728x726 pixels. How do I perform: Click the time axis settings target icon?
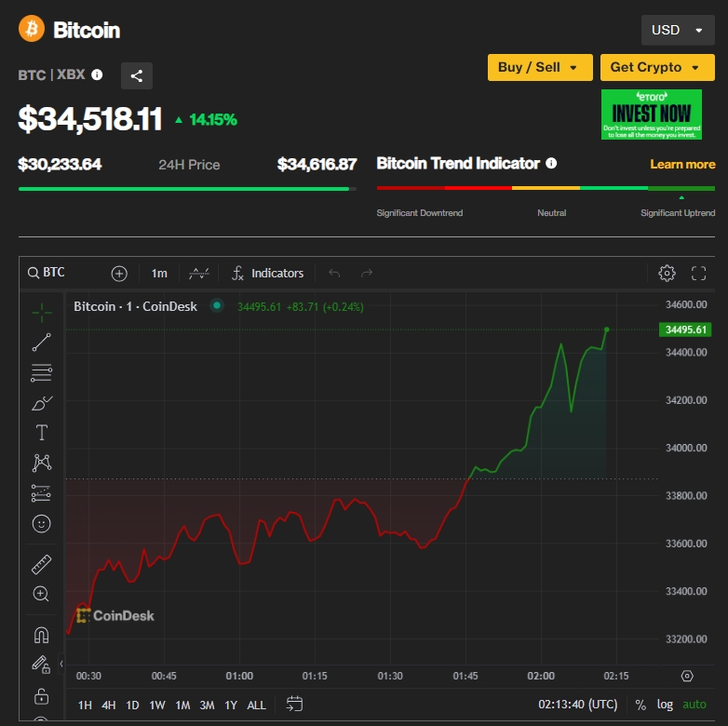pos(687,676)
